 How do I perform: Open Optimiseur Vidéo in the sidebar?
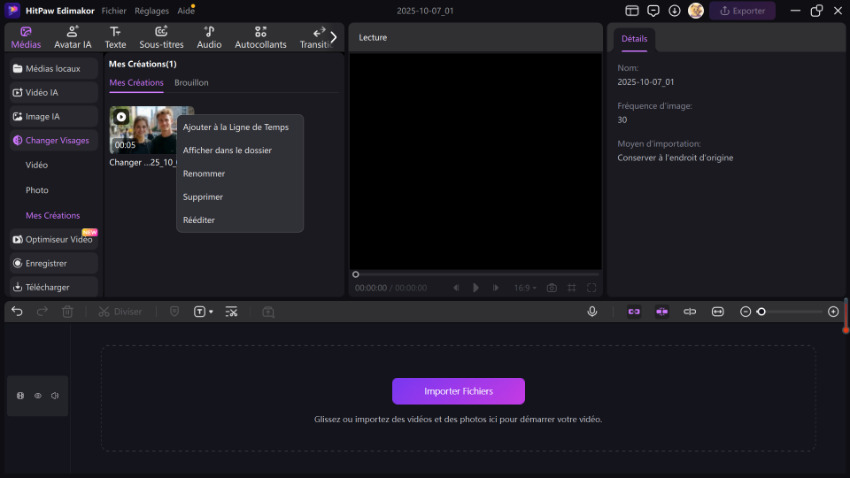(x=58, y=240)
